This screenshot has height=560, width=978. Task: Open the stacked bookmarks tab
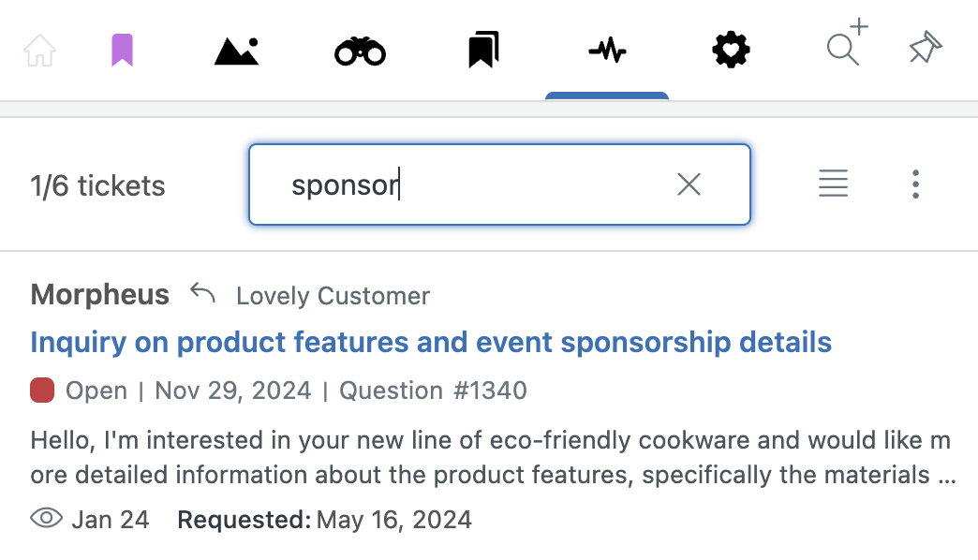484,50
